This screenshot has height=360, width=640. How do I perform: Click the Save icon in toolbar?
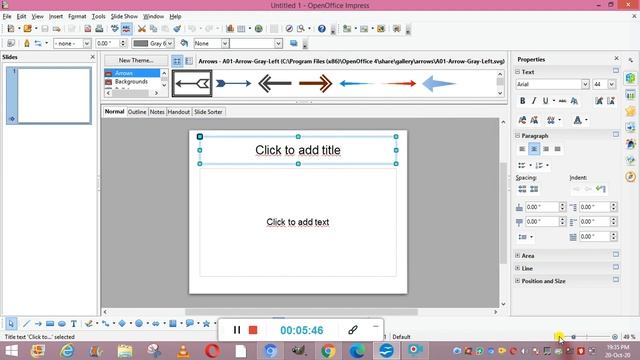pyautogui.click(x=45, y=29)
